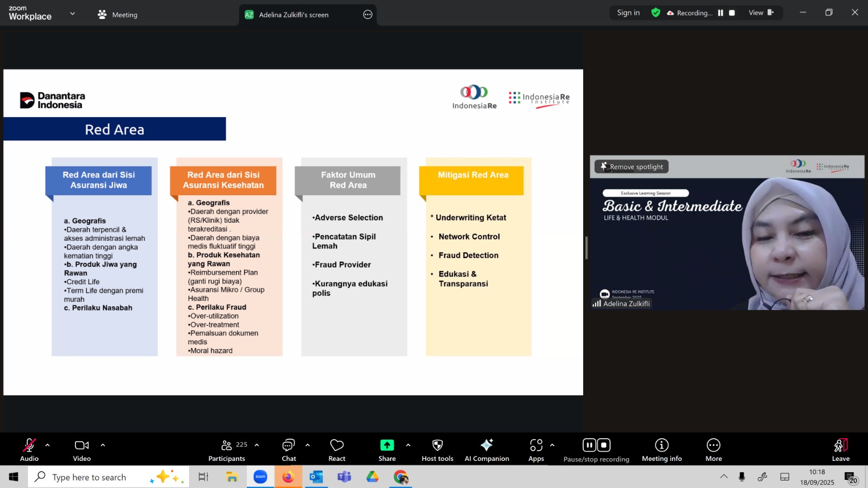Click Remove spotlight on the speaker video
Viewport: 868px width, 488px height.
(631, 167)
